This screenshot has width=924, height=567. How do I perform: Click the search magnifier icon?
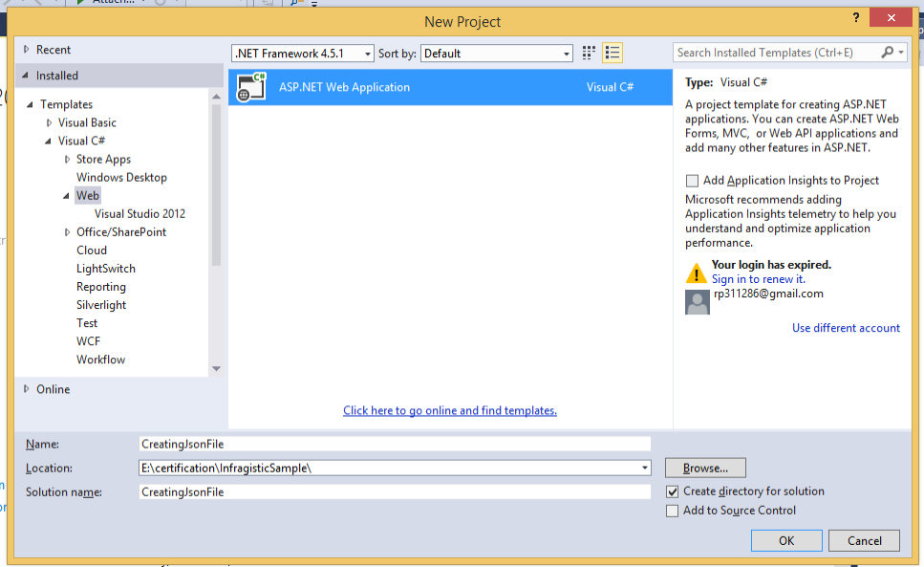coord(887,53)
